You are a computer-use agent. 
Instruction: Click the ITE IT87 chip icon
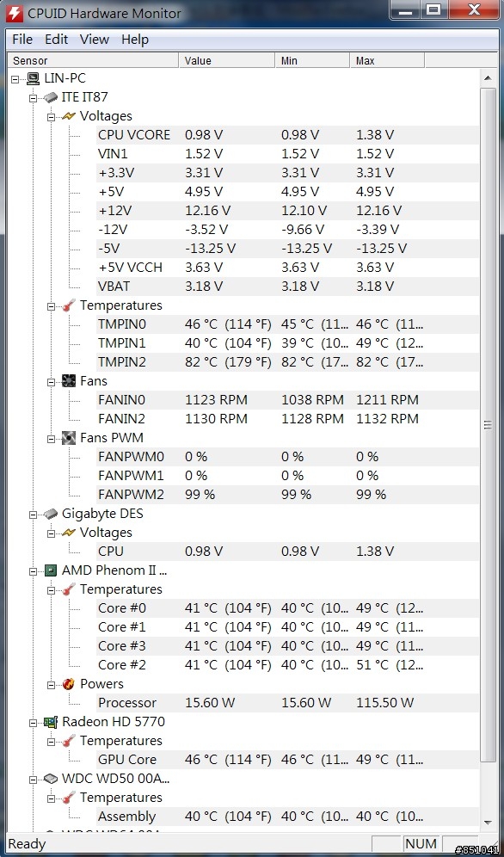51,97
